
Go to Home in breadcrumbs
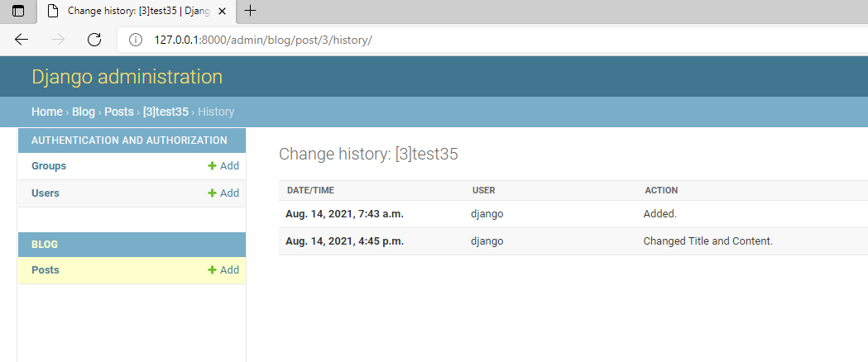(47, 112)
